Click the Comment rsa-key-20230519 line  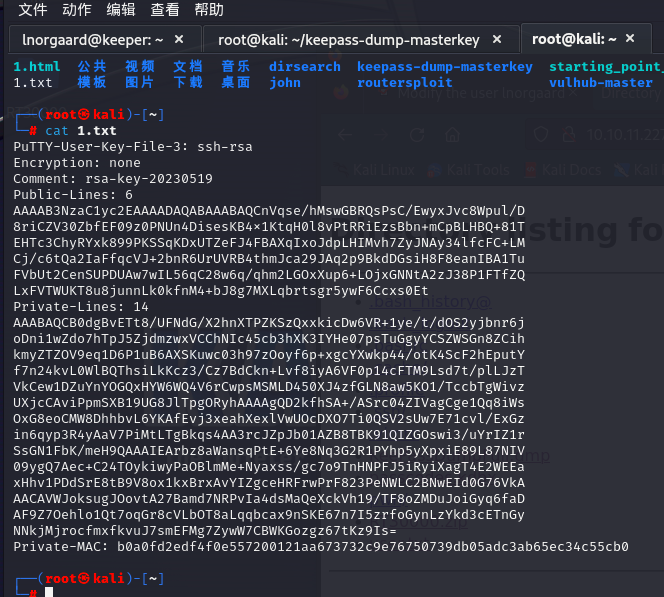[x=113, y=179]
